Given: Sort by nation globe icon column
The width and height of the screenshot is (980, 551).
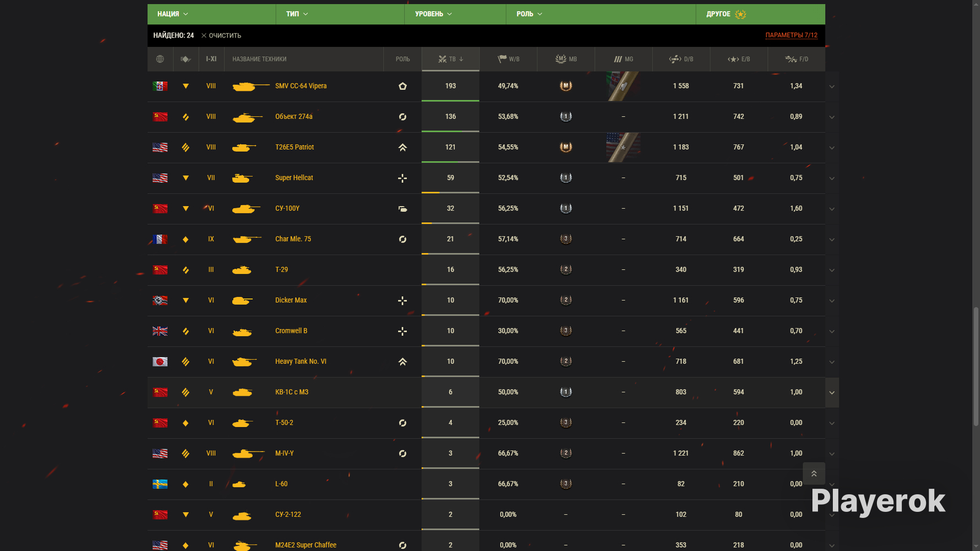Looking at the screenshot, I should (160, 59).
